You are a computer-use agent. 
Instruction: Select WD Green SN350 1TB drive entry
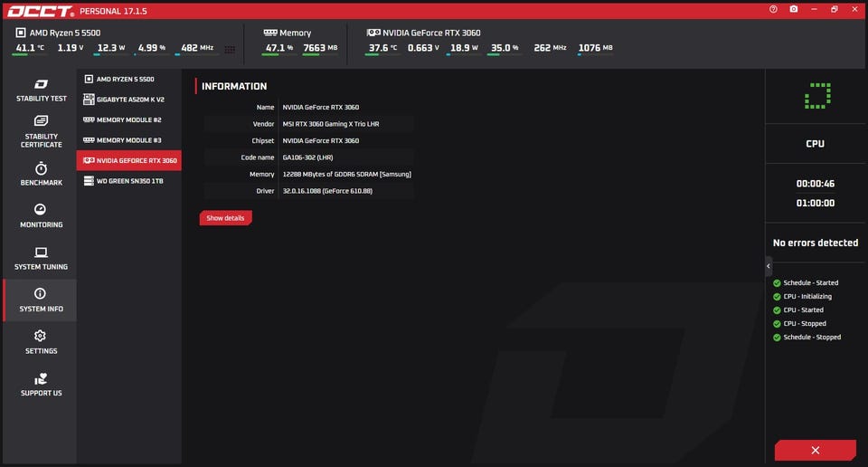(129, 181)
